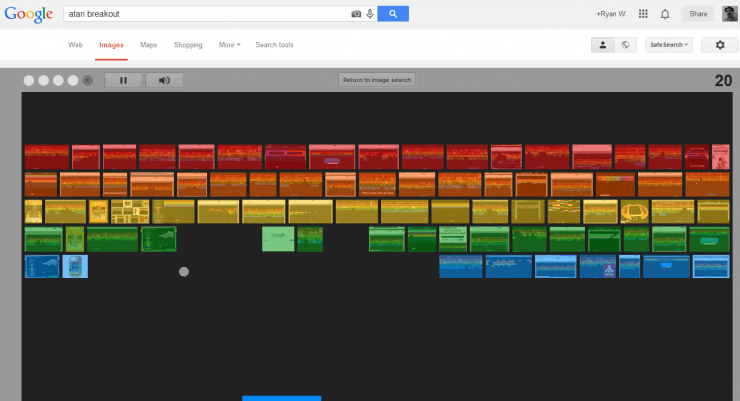740x401 pixels.
Task: Go to the Maps tab
Action: (x=148, y=45)
